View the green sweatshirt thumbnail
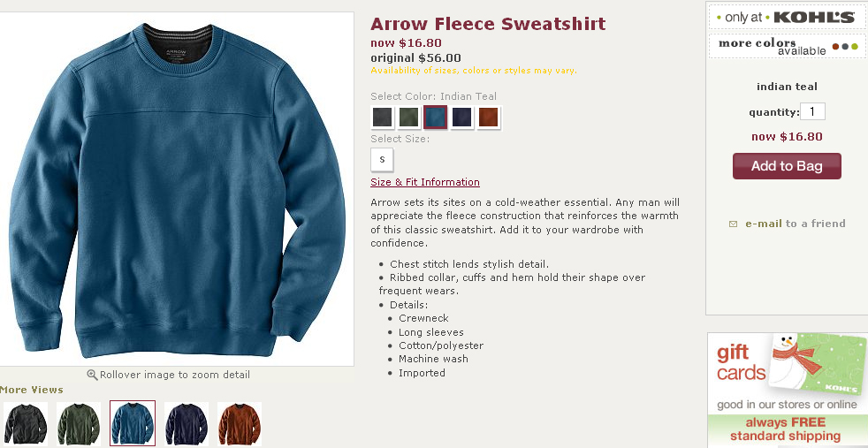868x448 pixels. point(79,423)
